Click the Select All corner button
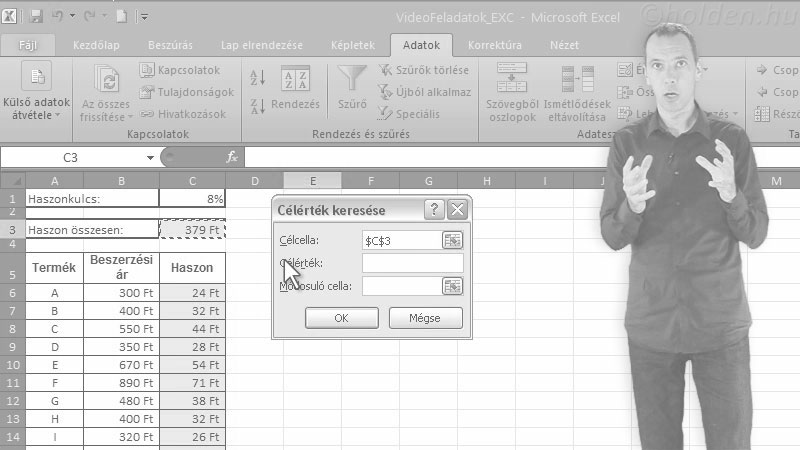The width and height of the screenshot is (800, 450). pos(13,181)
